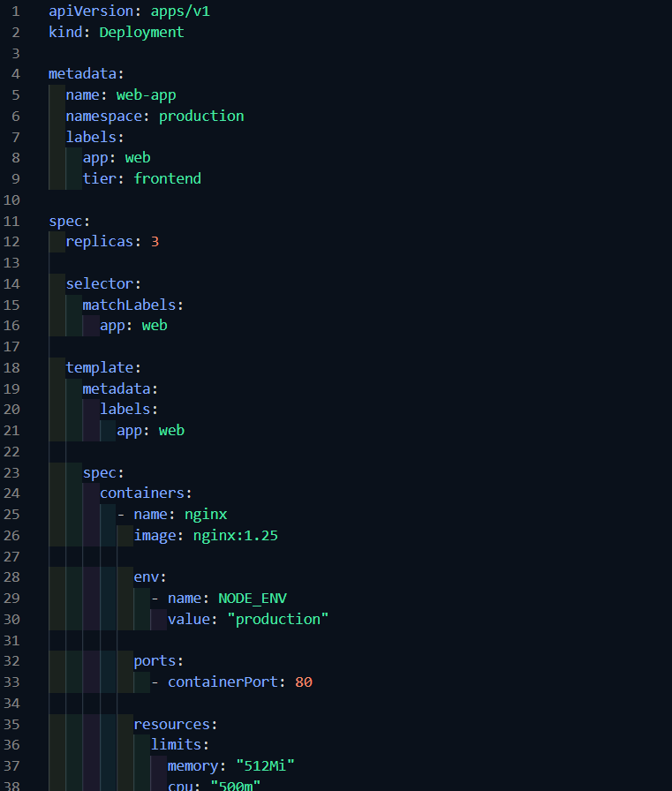Select the quoted "production" string
Screen dimensions: 672x791
pos(278,620)
